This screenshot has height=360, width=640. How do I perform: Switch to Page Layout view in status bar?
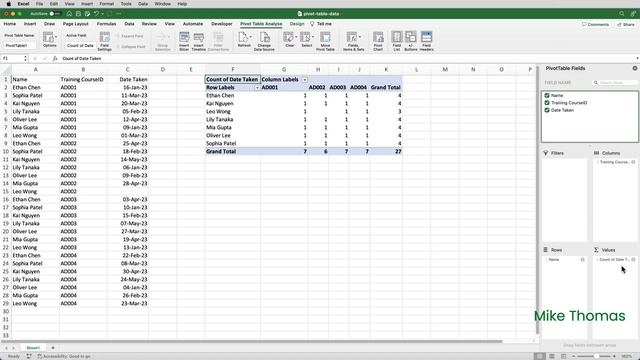pos(552,356)
